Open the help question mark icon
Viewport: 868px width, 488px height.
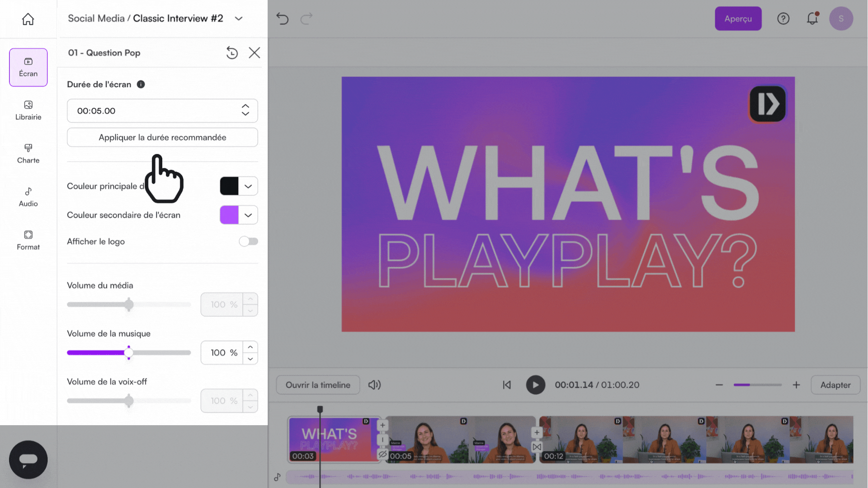(783, 19)
